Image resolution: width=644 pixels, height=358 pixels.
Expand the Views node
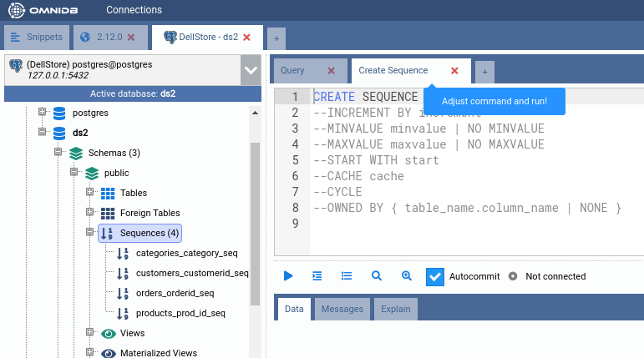pyautogui.click(x=90, y=332)
